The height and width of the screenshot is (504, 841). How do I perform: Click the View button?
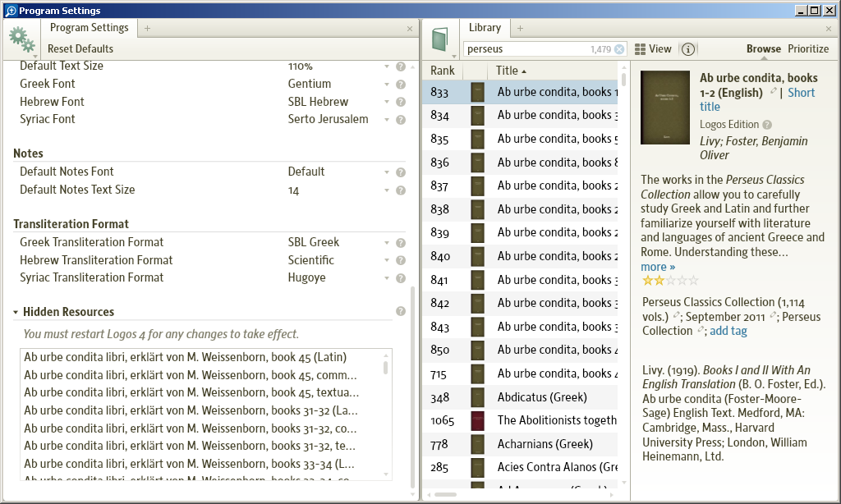(653, 48)
